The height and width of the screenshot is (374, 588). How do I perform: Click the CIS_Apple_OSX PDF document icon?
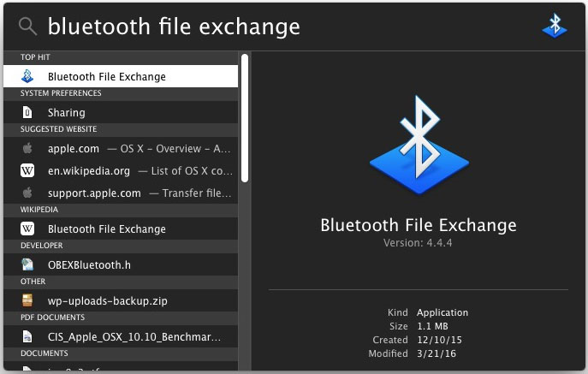pyautogui.click(x=27, y=336)
